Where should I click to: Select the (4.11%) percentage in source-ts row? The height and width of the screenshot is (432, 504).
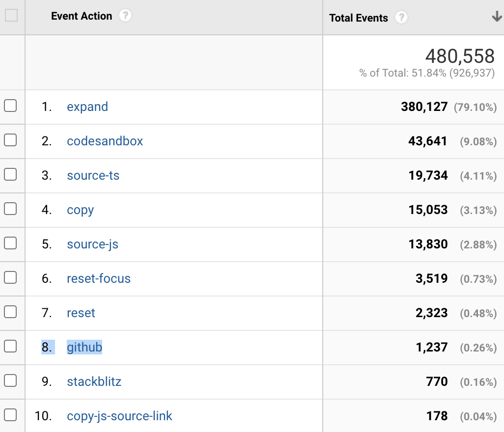click(478, 176)
